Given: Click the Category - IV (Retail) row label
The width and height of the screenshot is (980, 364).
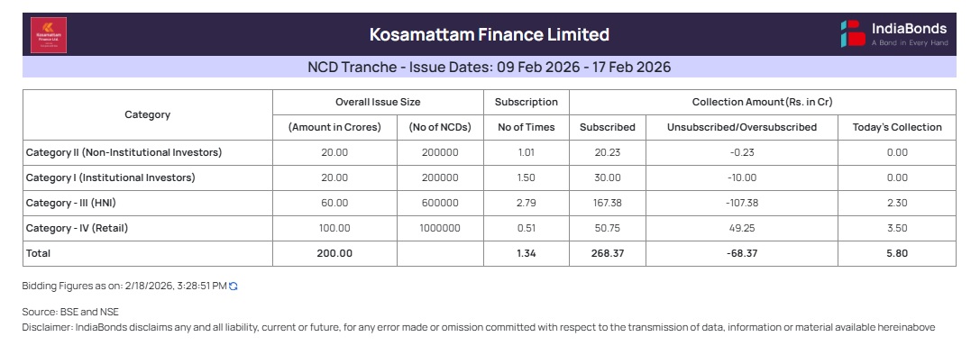Looking at the screenshot, I should [77, 228].
